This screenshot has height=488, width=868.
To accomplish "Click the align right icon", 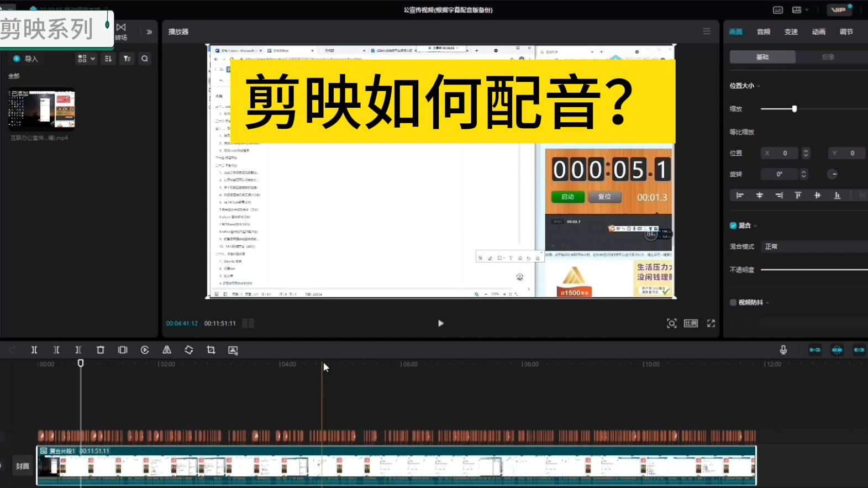I will coord(779,195).
